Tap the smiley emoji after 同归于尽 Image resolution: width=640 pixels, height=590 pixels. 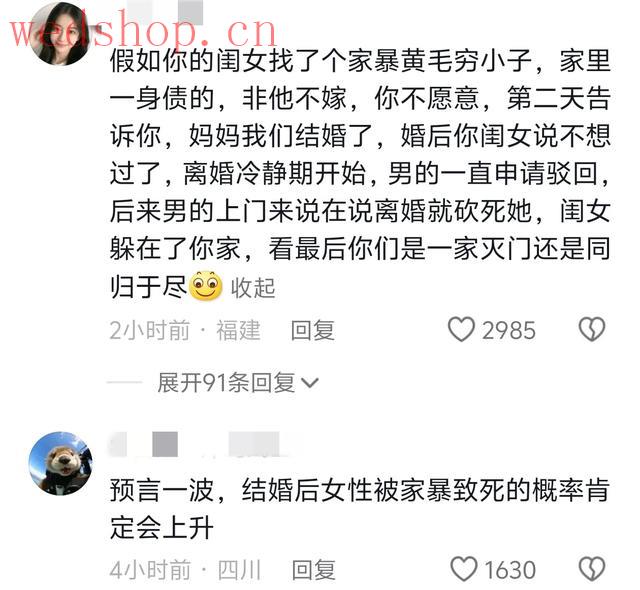coord(206,286)
